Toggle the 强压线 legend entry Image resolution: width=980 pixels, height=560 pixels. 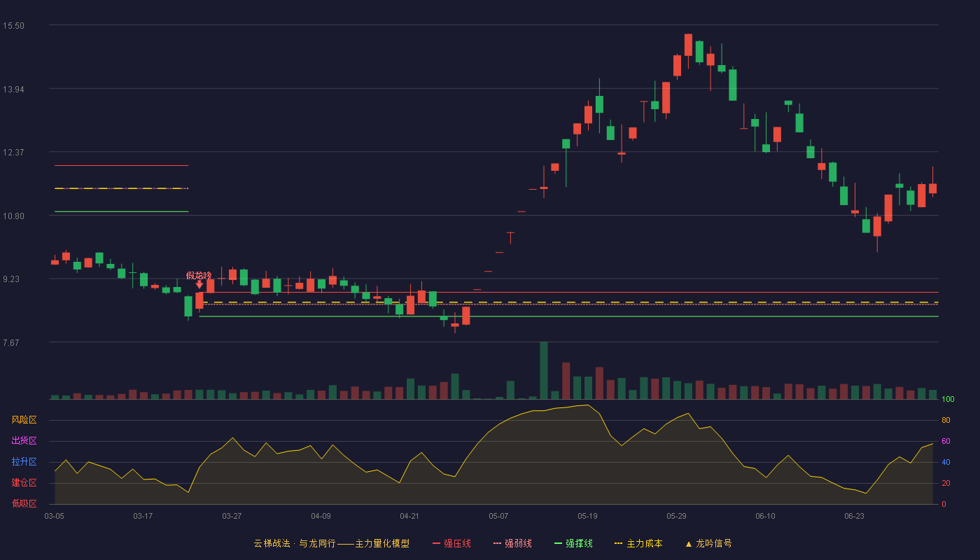(451, 543)
